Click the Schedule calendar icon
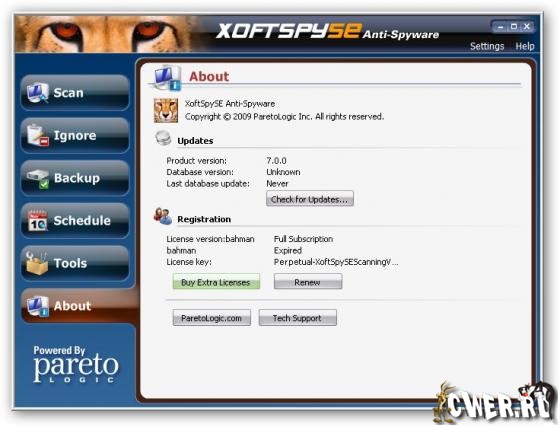The width and height of the screenshot is (560, 427). click(38, 221)
